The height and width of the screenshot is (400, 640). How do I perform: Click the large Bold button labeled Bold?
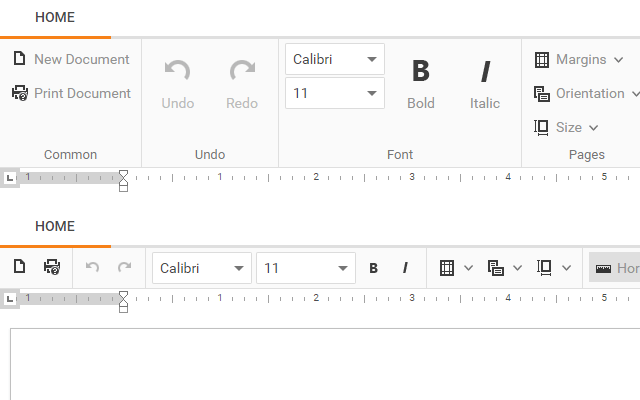(421, 83)
